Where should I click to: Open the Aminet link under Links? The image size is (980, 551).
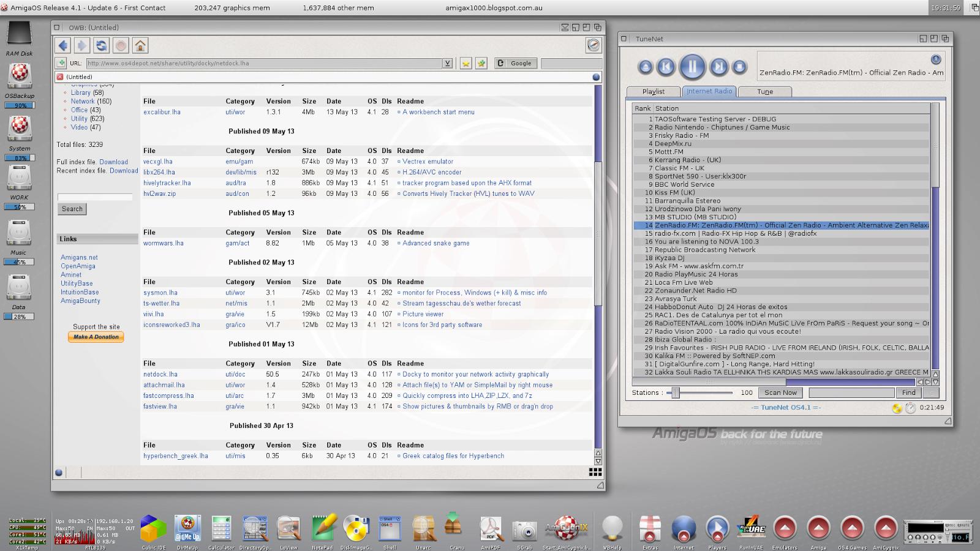[x=71, y=275]
